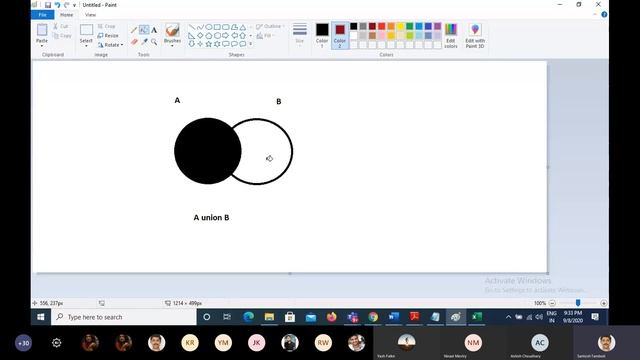Choose the Curve shape
This screenshot has width=640, height=360.
tap(200, 27)
